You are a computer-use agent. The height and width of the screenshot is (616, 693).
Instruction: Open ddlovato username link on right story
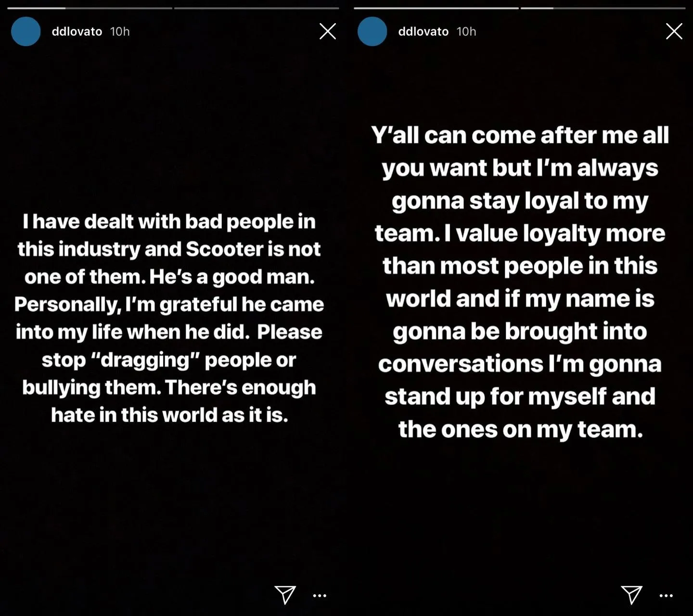(423, 31)
